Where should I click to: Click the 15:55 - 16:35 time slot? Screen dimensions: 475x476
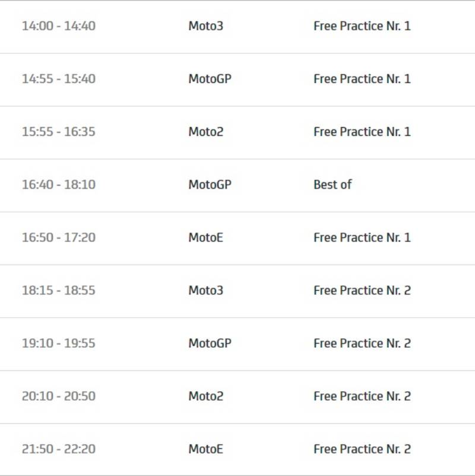point(58,132)
